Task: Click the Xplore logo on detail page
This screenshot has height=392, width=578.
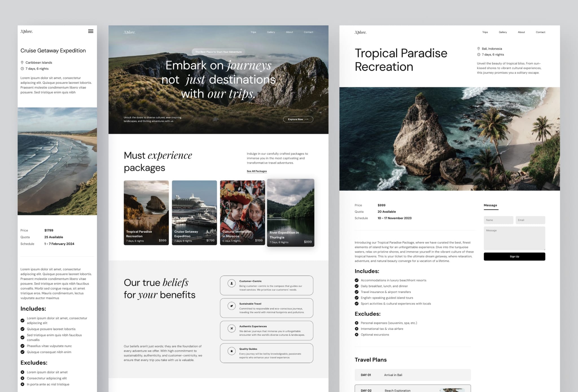Action: pos(360,32)
